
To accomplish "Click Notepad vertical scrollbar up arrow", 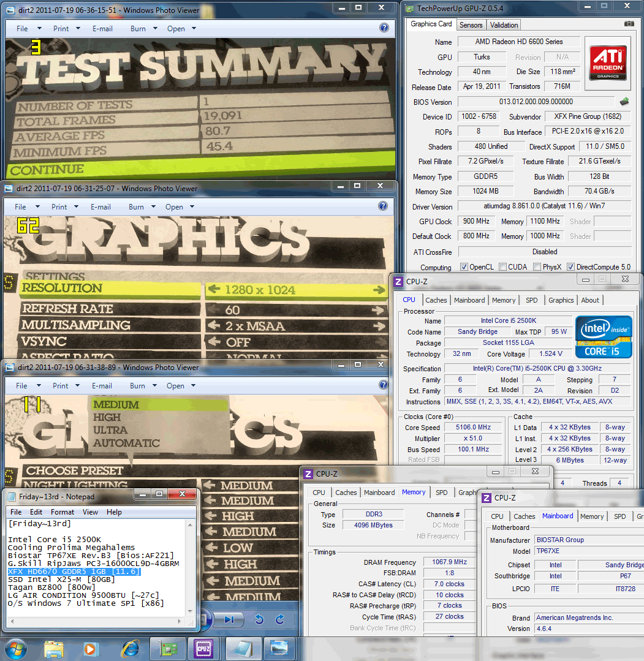I will click(190, 525).
